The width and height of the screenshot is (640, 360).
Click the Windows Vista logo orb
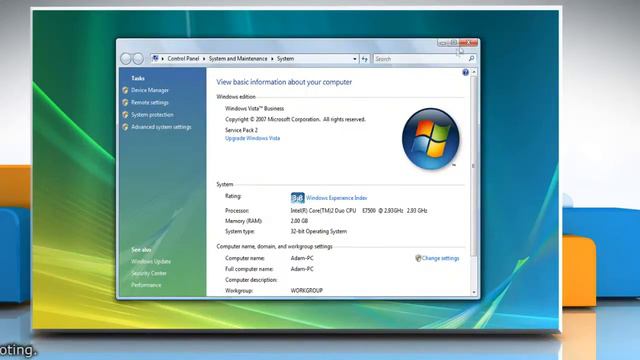(431, 139)
